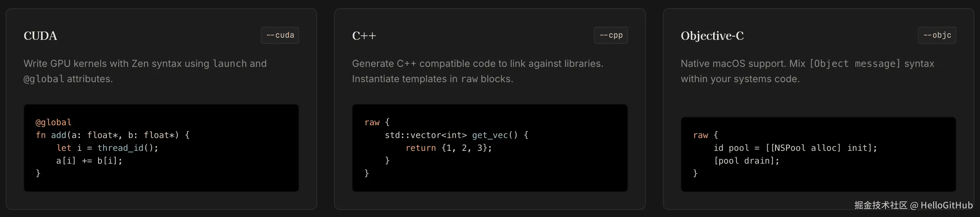Screen dimensions: 980x217
Task: Click the HelloGitHub watermark text
Action: coord(913,205)
